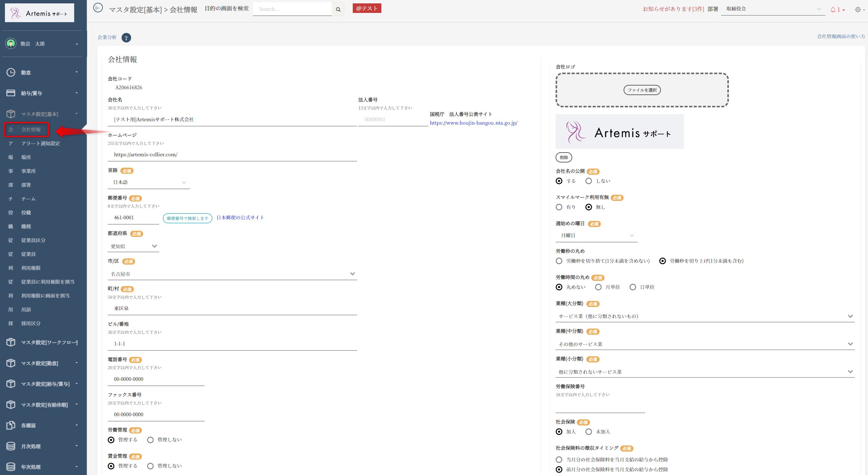Open 従業員区分 in sidebar menu
Image resolution: width=868 pixels, height=475 pixels.
33,240
